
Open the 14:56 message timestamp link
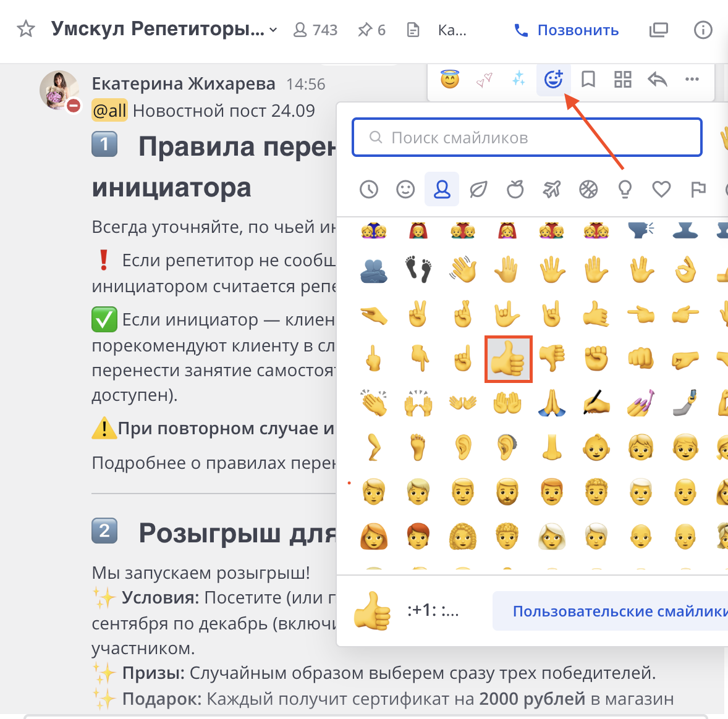[305, 85]
